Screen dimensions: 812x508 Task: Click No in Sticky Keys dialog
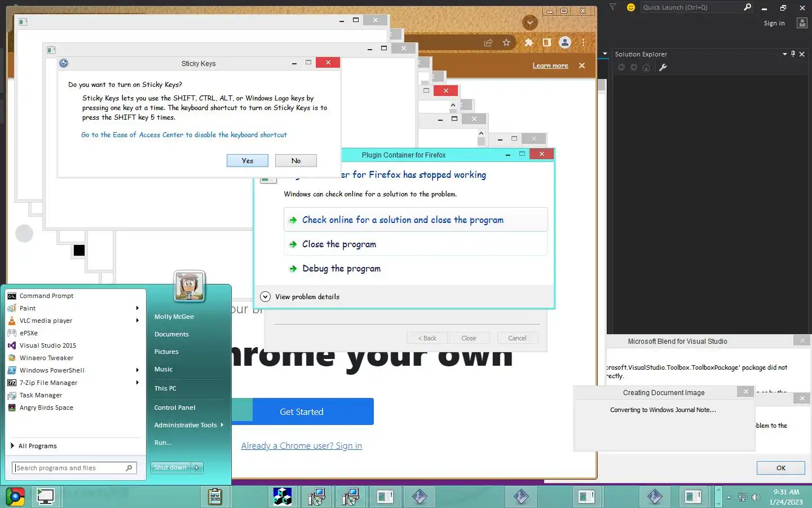coord(296,161)
